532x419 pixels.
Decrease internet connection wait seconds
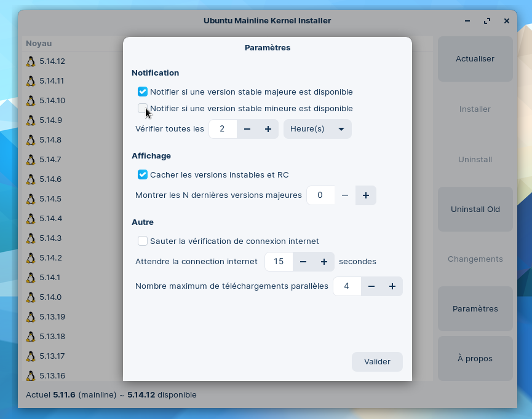[303, 262]
